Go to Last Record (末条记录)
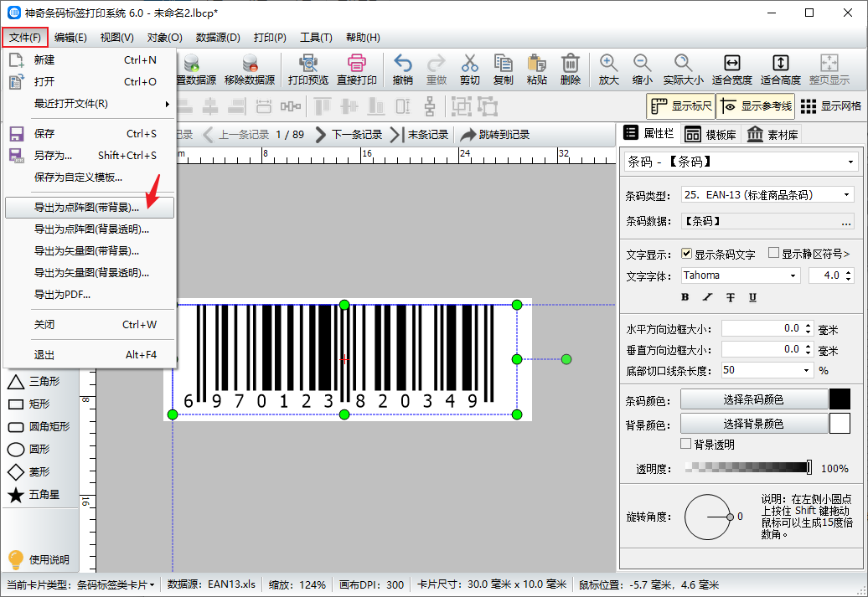The image size is (868, 597). pos(419,135)
